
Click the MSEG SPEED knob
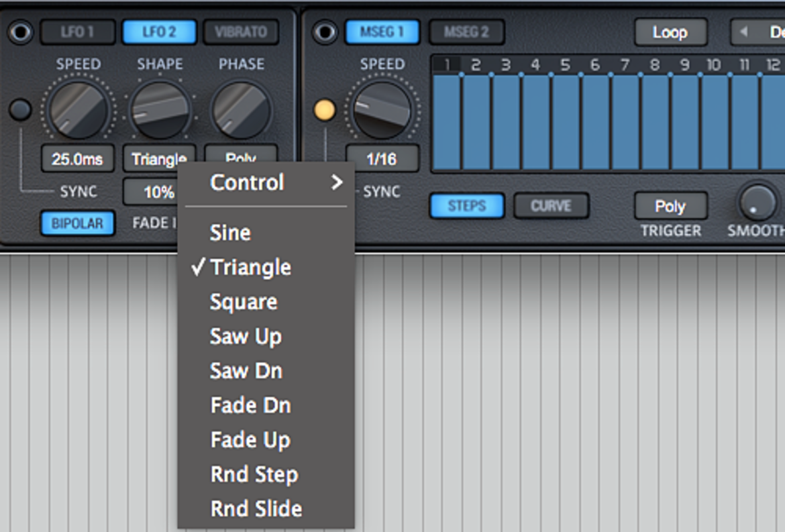coord(382,109)
